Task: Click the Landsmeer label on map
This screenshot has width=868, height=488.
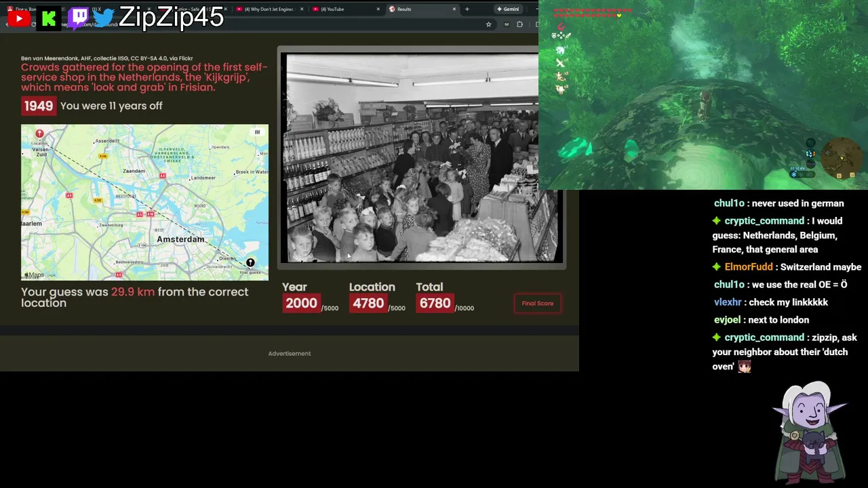Action: (x=203, y=178)
